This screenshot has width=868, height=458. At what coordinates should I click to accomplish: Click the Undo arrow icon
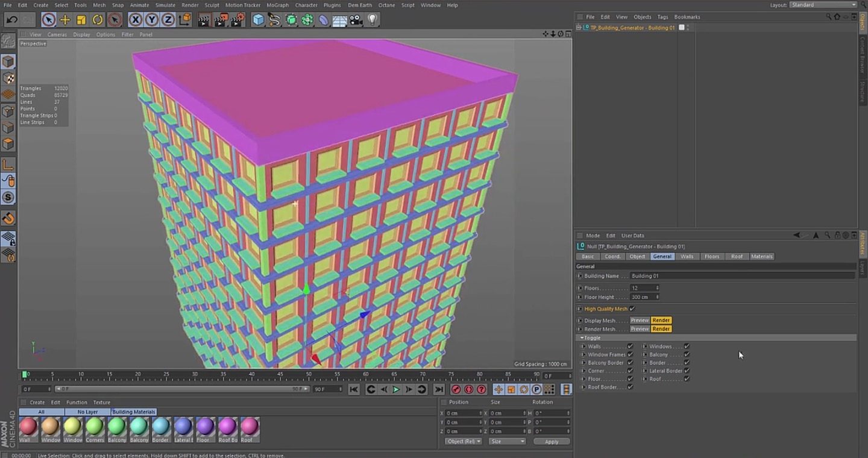coord(11,20)
